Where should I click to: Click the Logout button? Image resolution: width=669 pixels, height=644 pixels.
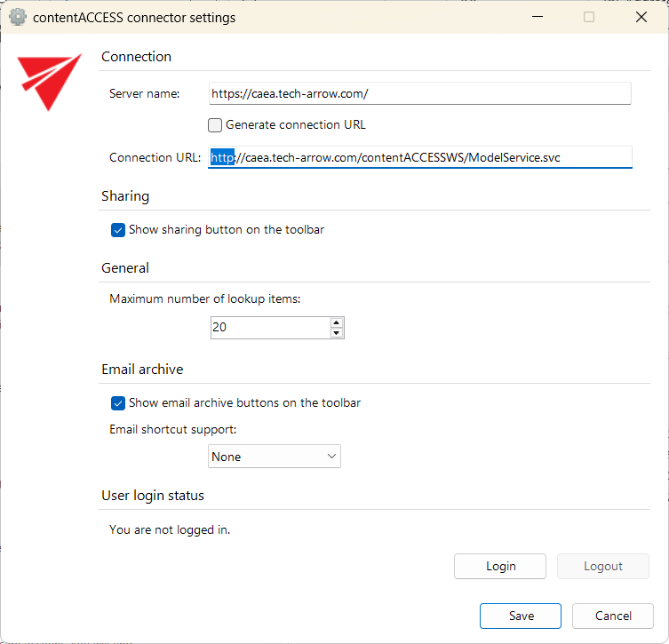click(x=603, y=567)
